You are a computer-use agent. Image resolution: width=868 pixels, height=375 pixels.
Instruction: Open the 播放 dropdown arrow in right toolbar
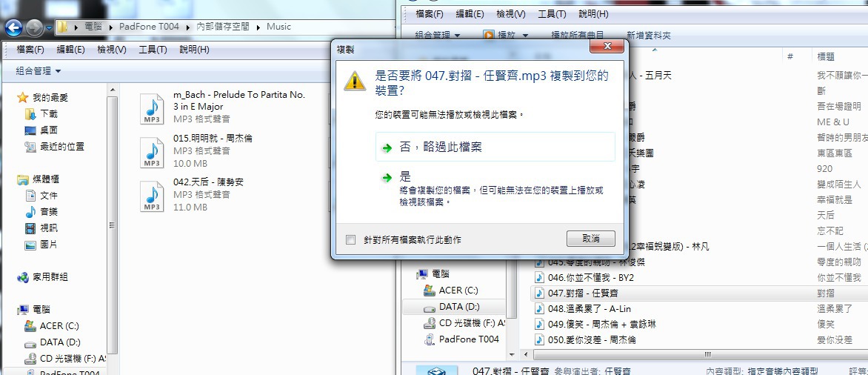527,35
